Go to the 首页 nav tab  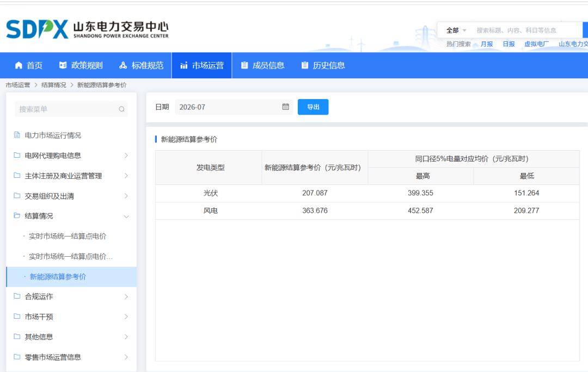28,66
